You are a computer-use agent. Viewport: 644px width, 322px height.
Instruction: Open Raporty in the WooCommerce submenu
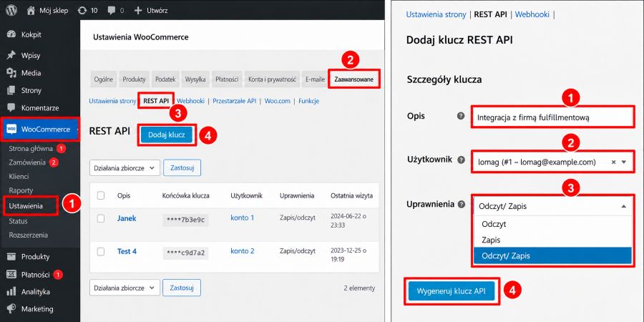(x=21, y=190)
